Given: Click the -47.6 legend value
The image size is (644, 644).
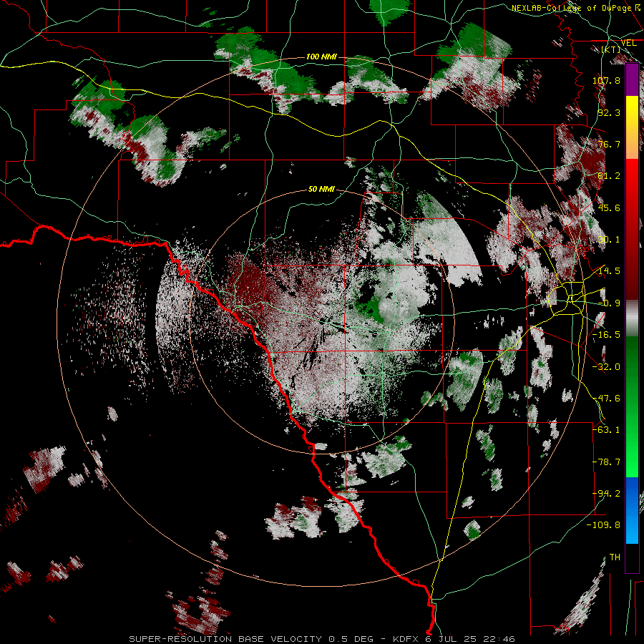Looking at the screenshot, I should [x=606, y=399].
